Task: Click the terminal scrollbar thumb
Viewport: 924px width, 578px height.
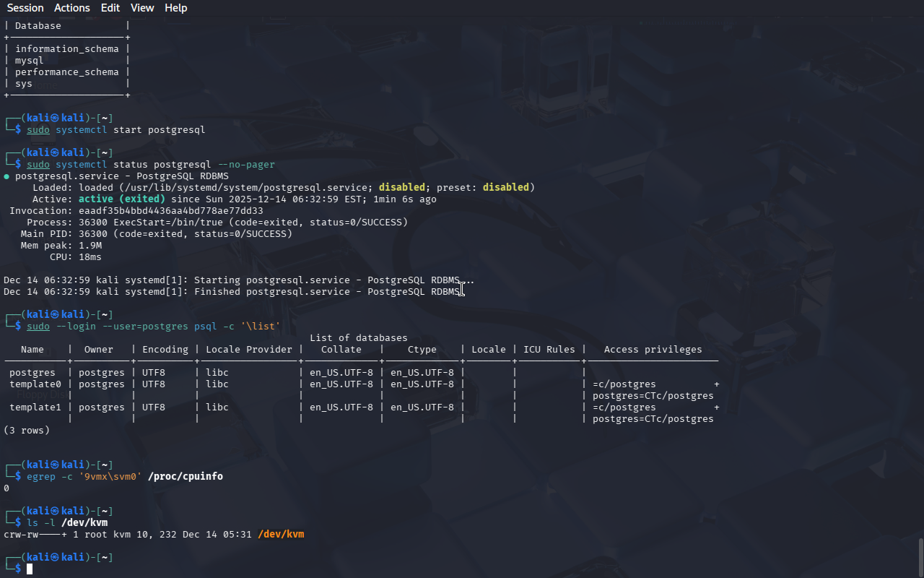Action: (x=920, y=556)
